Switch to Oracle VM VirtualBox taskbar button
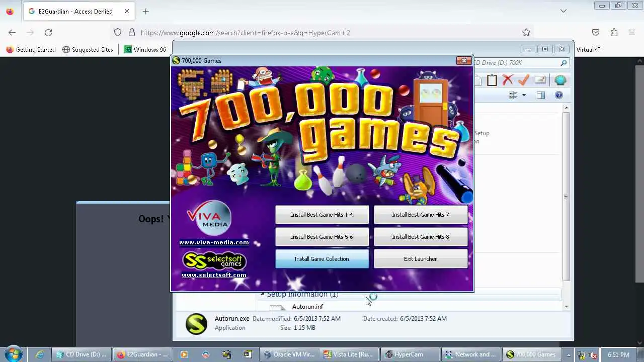The image size is (644, 362). [x=289, y=354]
